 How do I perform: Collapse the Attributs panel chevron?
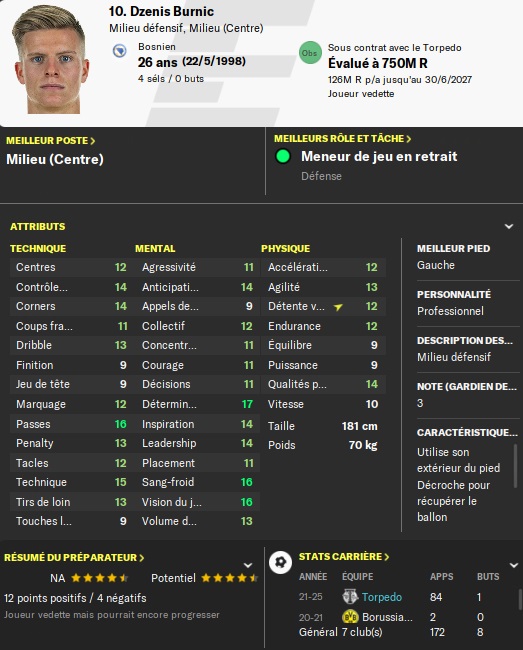point(509,226)
